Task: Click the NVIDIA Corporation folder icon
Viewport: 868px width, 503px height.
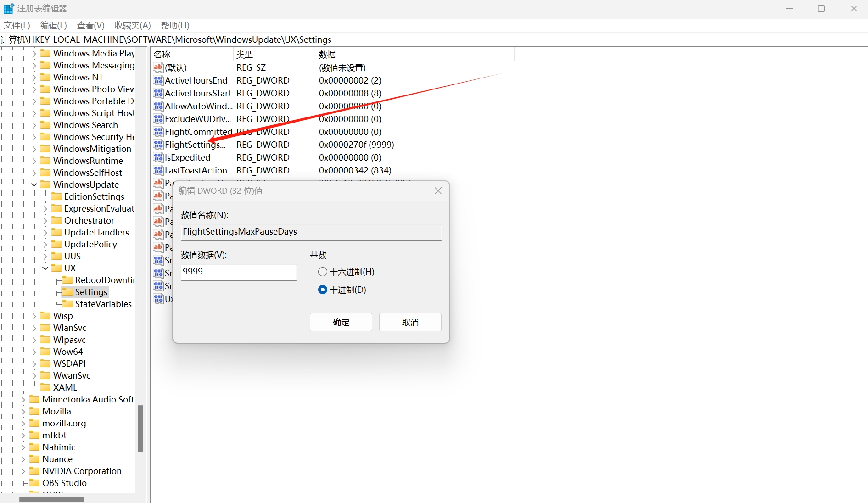Action: point(34,471)
